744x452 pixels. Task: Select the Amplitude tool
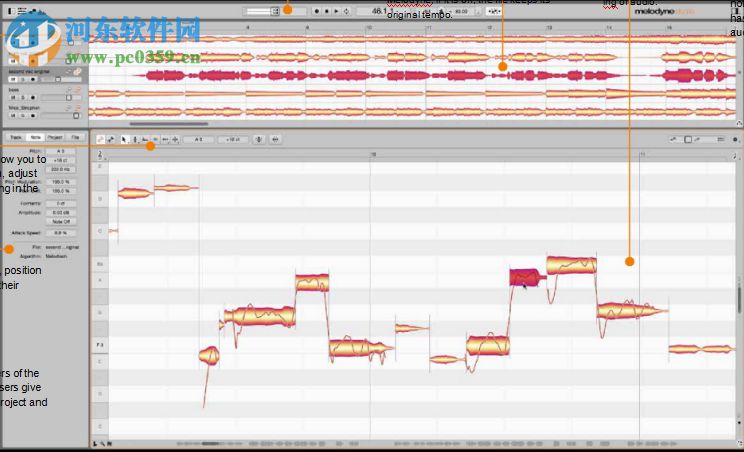(155, 139)
